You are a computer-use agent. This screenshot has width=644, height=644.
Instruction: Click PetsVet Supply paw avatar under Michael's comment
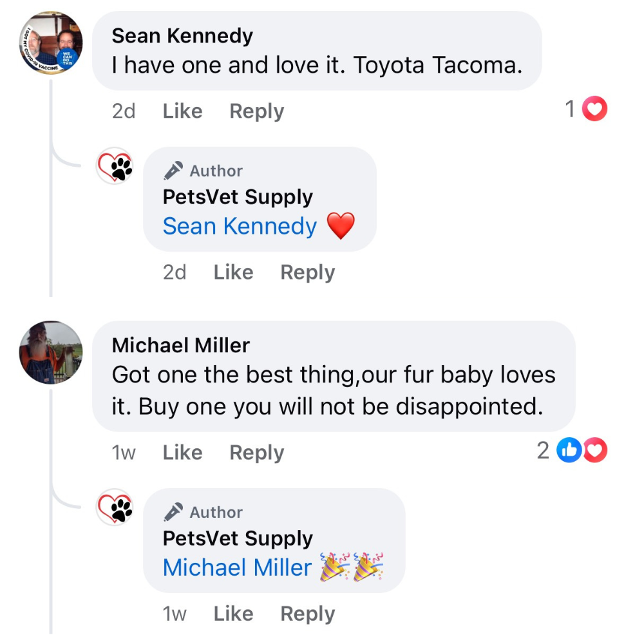point(115,507)
